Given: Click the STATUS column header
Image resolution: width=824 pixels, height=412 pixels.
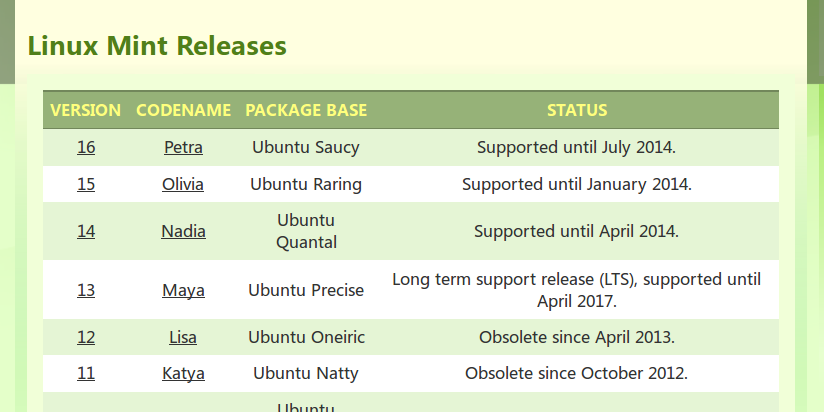Looking at the screenshot, I should point(576,110).
